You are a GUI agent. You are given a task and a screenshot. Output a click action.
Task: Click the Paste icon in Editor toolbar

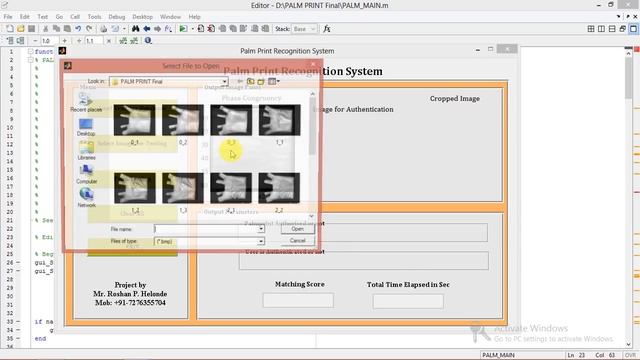[x=67, y=29]
